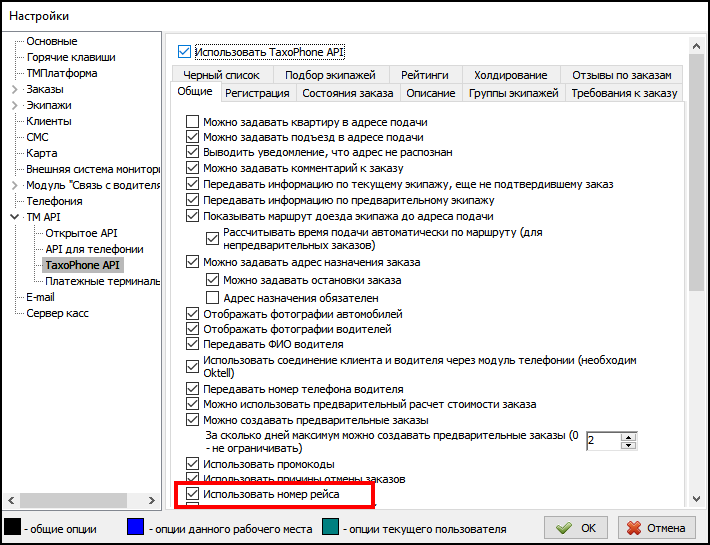Open the Черный список tab
This screenshot has height=545, width=710.
[x=221, y=75]
